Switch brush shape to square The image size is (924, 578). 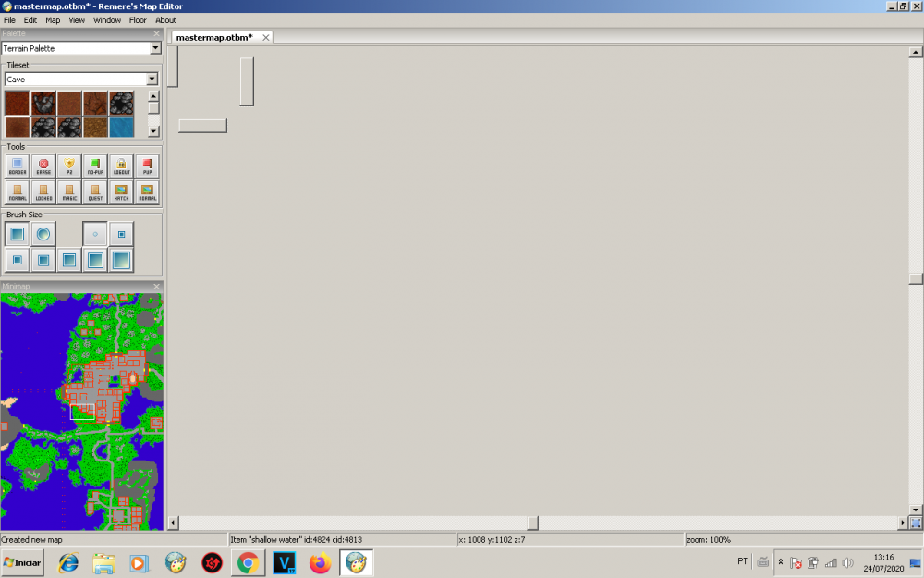17,234
